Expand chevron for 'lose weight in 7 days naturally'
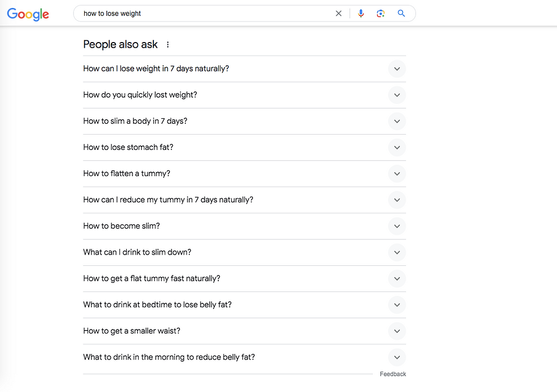 tap(397, 69)
